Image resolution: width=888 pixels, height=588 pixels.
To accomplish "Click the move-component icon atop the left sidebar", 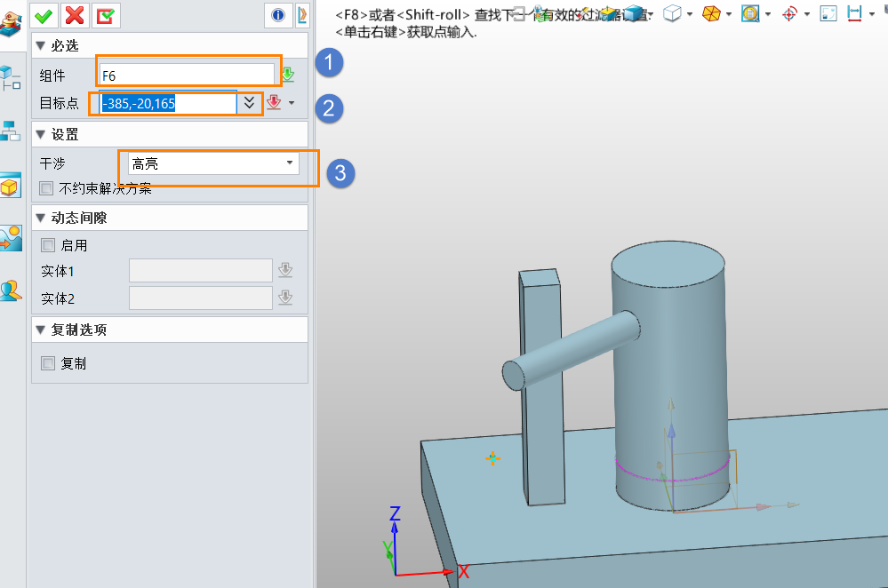I will coord(10,24).
